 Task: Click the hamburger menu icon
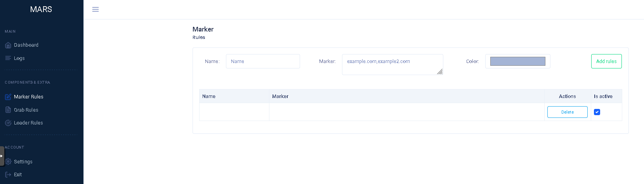click(95, 9)
